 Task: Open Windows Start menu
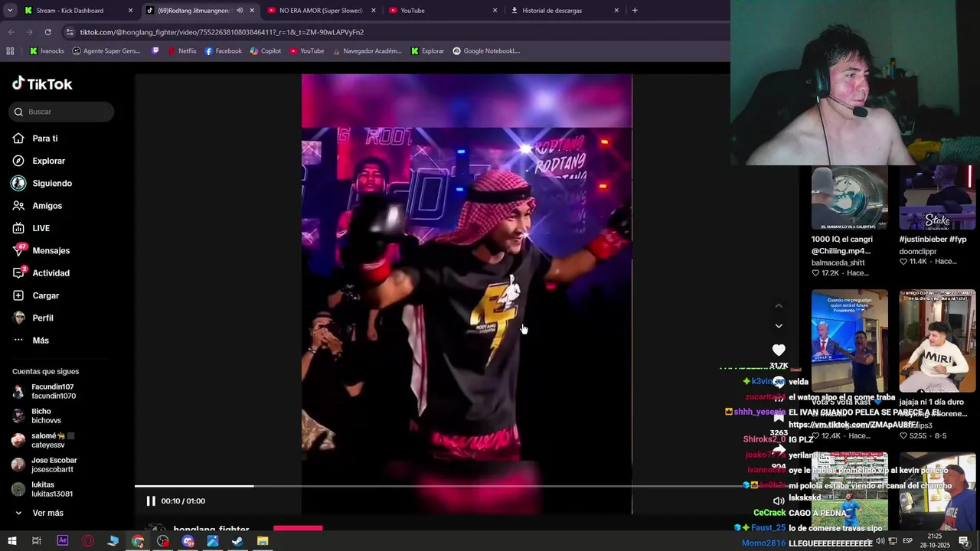[11, 541]
